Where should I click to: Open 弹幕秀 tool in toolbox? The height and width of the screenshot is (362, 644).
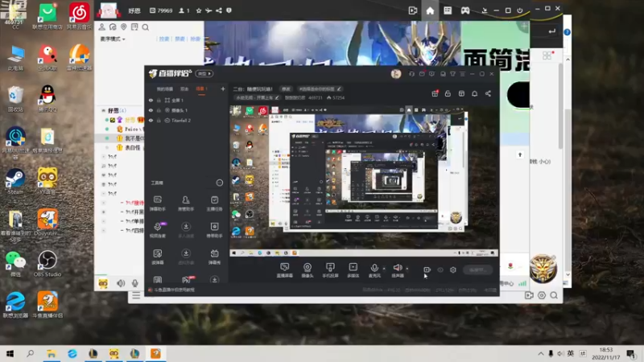[214, 257]
